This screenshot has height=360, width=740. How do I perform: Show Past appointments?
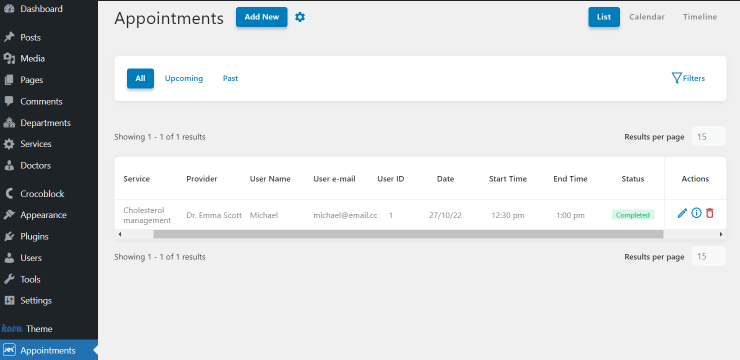(x=230, y=78)
